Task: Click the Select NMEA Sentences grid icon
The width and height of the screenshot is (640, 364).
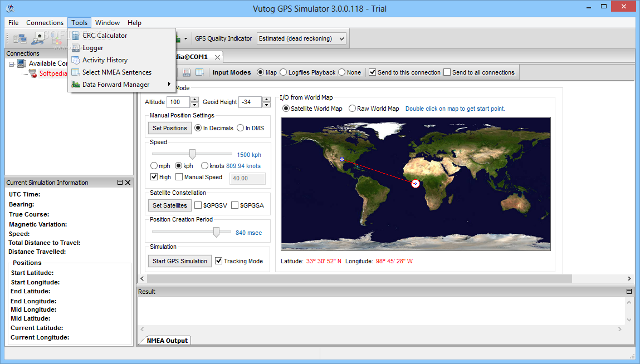Action: pyautogui.click(x=76, y=72)
